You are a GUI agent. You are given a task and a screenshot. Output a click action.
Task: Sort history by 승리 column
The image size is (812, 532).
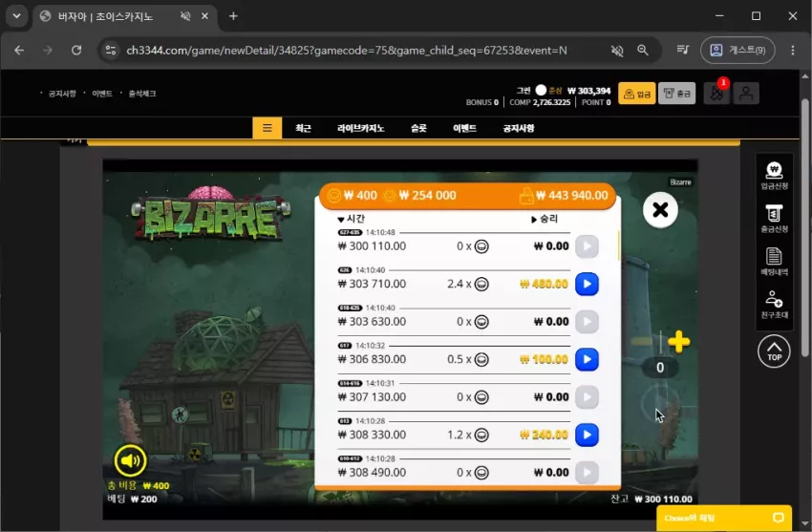point(545,219)
